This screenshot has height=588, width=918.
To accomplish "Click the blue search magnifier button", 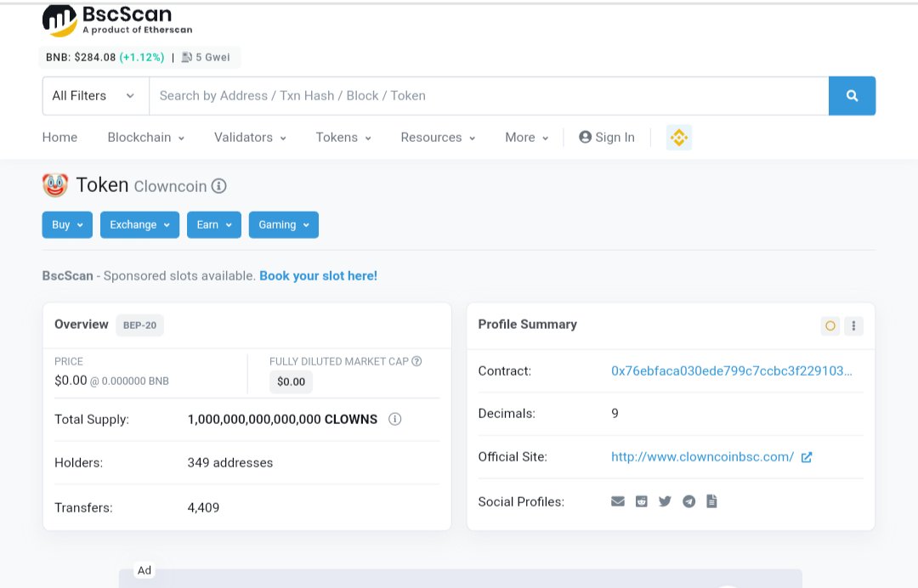I will pyautogui.click(x=852, y=95).
